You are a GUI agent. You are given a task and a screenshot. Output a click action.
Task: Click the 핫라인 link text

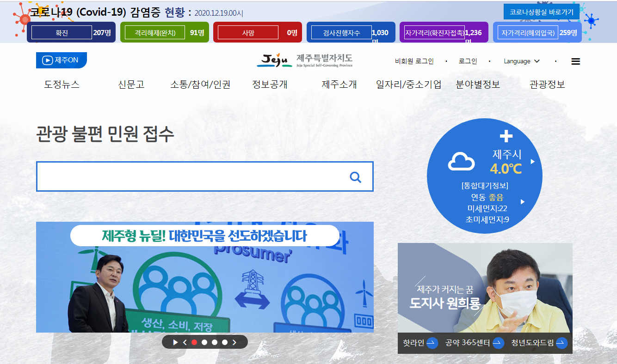(x=413, y=343)
